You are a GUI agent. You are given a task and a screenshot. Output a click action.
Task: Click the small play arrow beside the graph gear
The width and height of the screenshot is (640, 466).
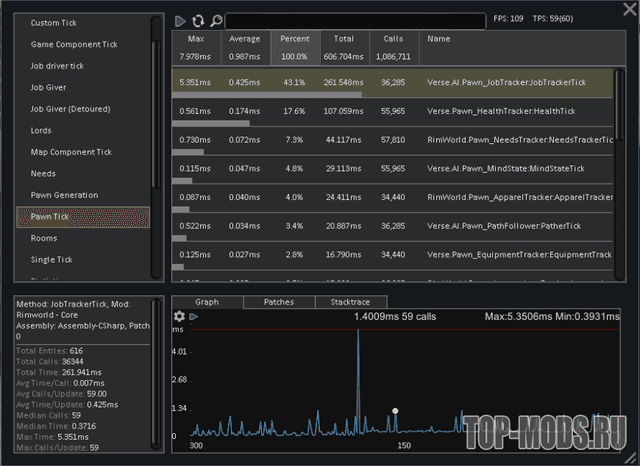pos(194,316)
